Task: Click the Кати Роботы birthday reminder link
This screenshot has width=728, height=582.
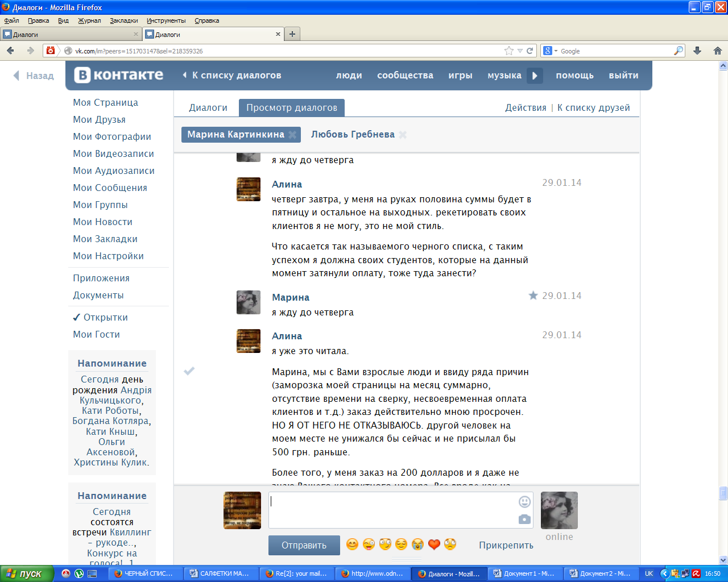Action: point(111,410)
